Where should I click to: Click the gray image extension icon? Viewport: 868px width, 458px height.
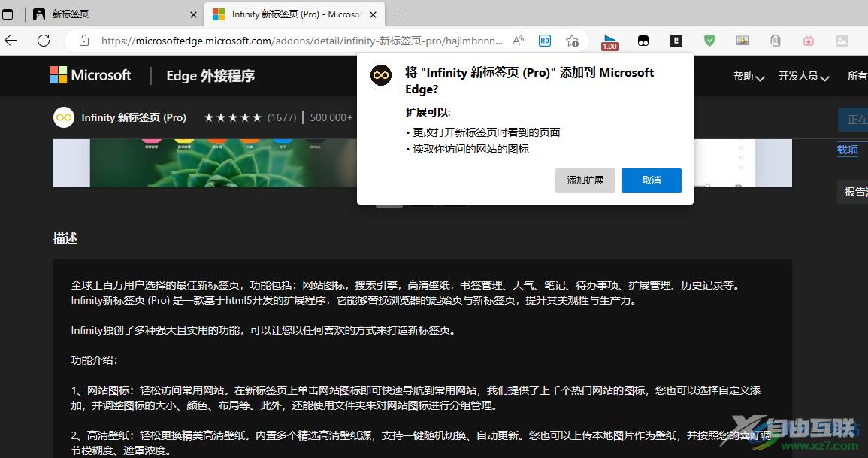842,40
